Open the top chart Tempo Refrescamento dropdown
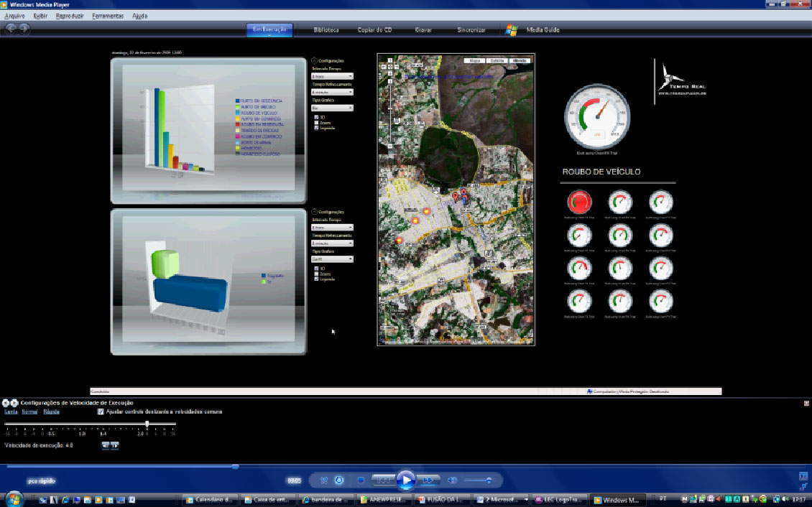Viewport: 812px width, 507px height. click(x=332, y=92)
